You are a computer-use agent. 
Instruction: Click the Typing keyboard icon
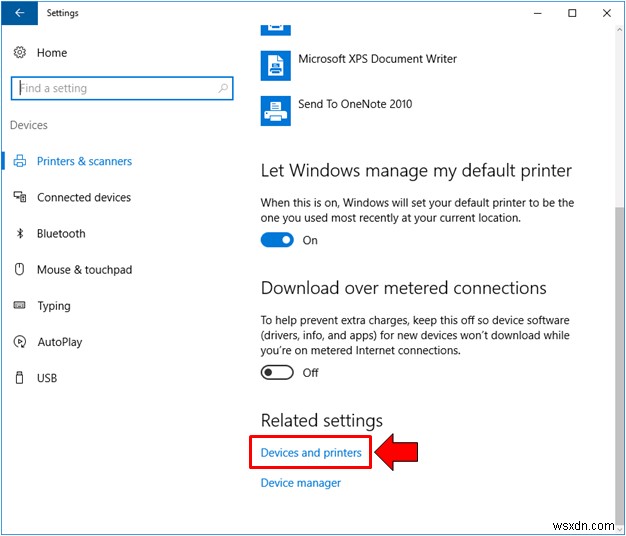pos(19,306)
